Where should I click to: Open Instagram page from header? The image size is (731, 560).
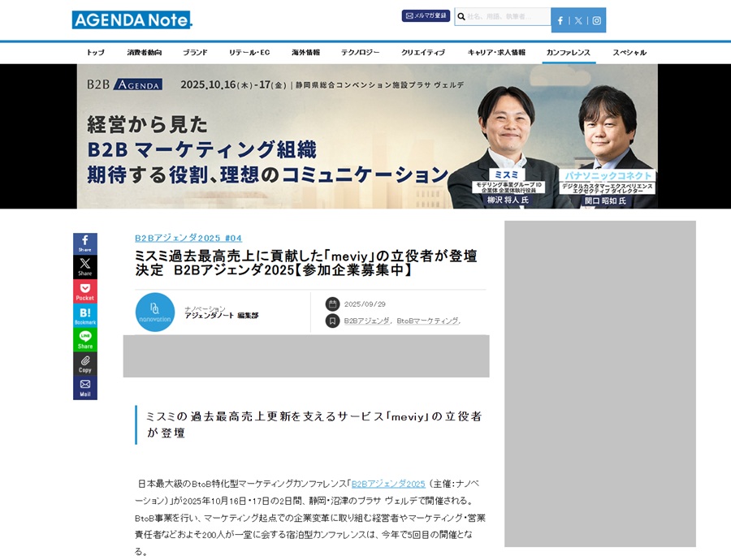click(596, 20)
